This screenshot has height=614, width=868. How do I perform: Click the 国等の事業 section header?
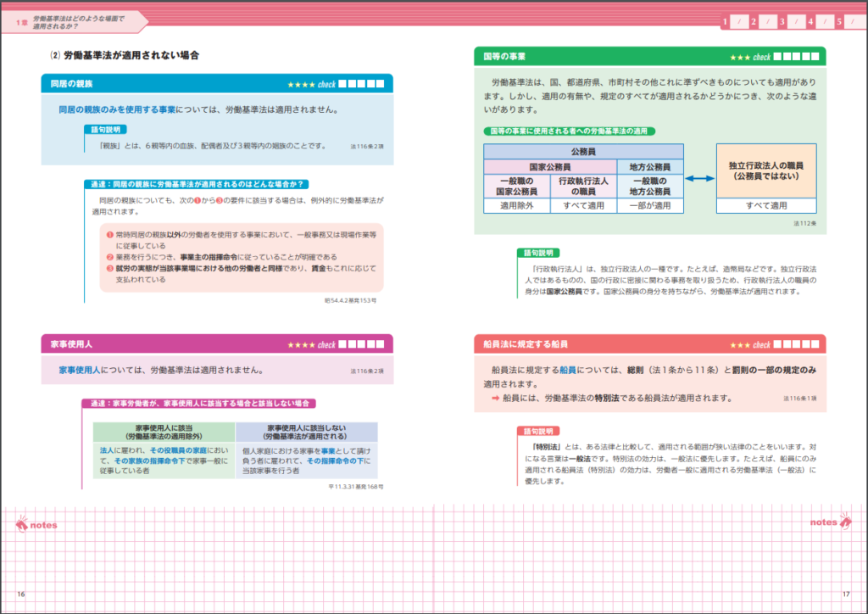pos(650,57)
